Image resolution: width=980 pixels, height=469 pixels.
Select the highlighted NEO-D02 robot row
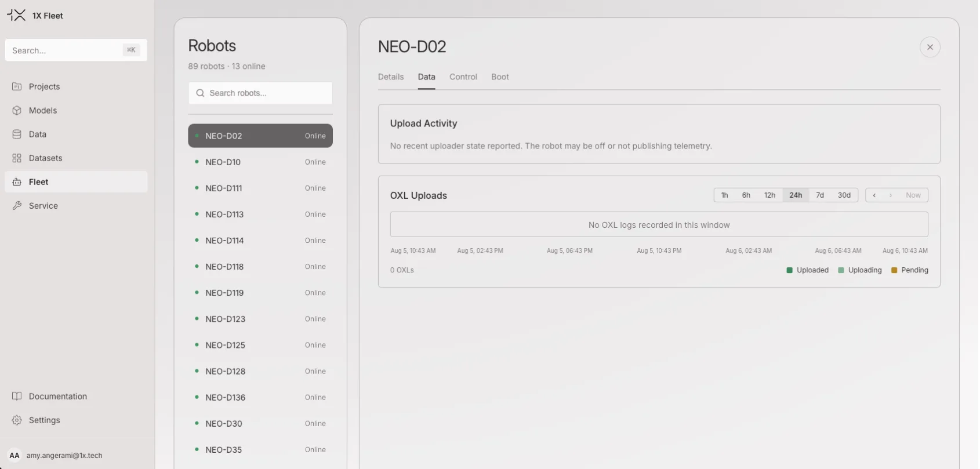[260, 136]
